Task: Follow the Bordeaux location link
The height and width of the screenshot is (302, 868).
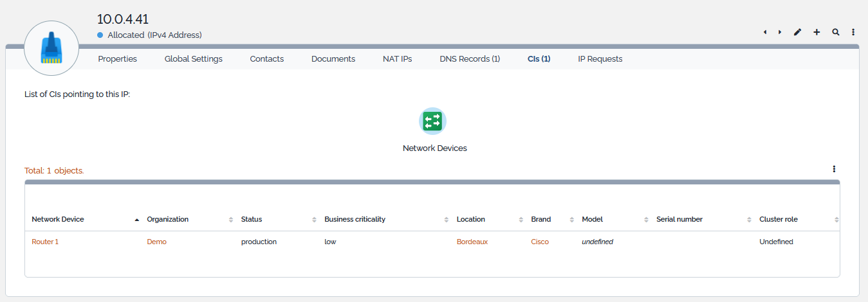Action: click(472, 242)
